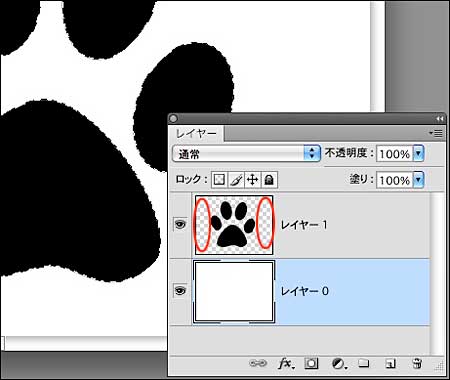Toggle lock all padlock icon
This screenshot has height=380, width=450.
[269, 180]
